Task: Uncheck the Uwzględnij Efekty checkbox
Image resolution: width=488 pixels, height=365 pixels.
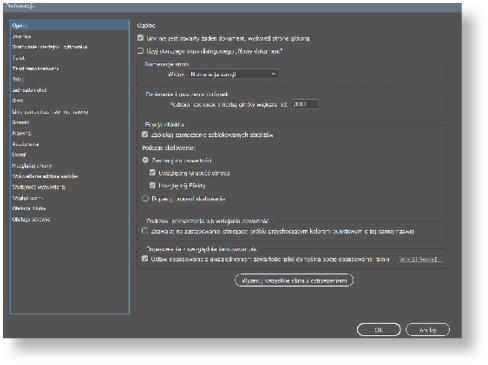Action: point(152,185)
